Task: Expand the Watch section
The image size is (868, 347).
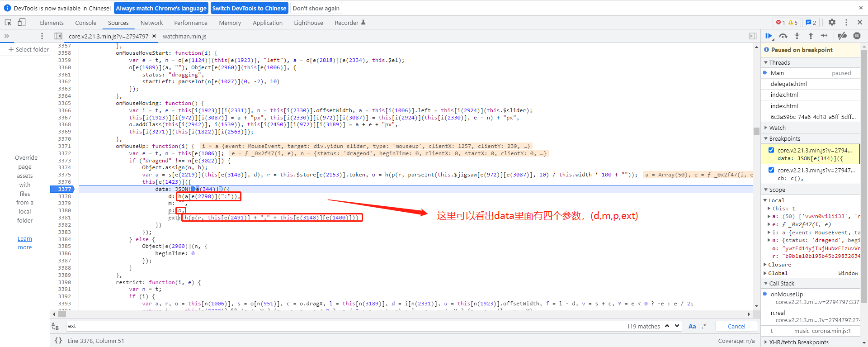Action: pos(777,128)
